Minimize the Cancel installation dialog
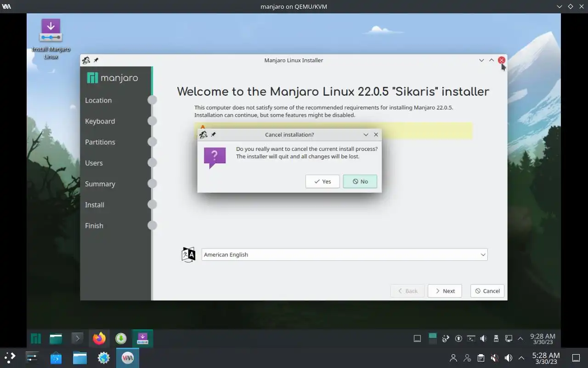588x368 pixels. (366, 135)
